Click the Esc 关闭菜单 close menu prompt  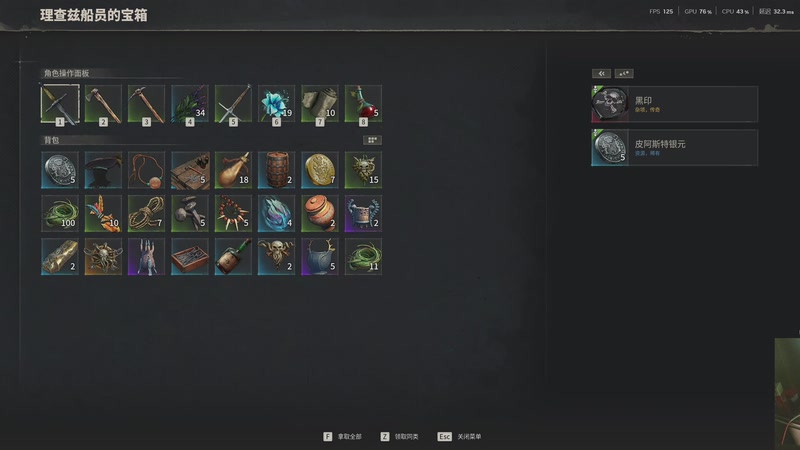pos(459,437)
